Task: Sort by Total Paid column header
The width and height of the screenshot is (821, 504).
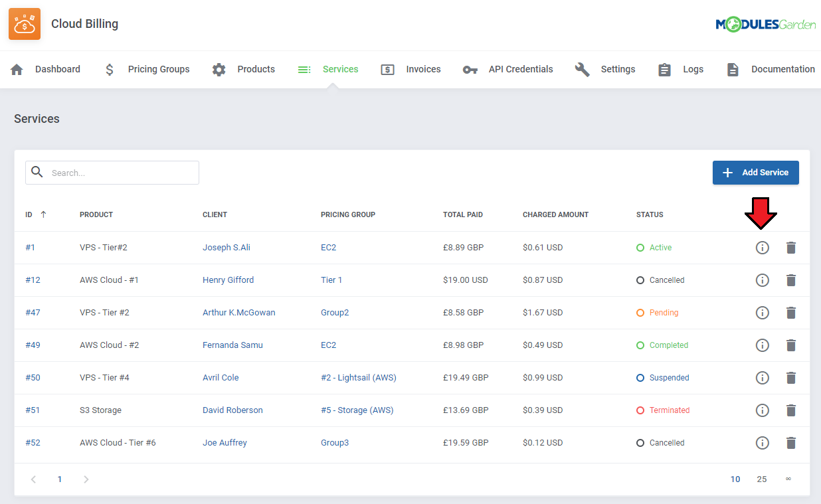Action: 463,214
